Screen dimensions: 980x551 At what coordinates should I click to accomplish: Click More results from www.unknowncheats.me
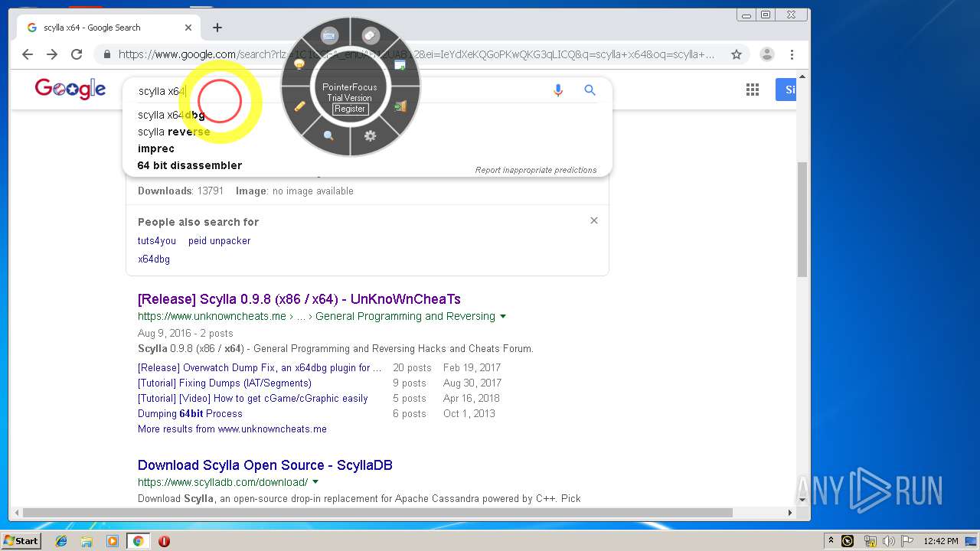(232, 429)
